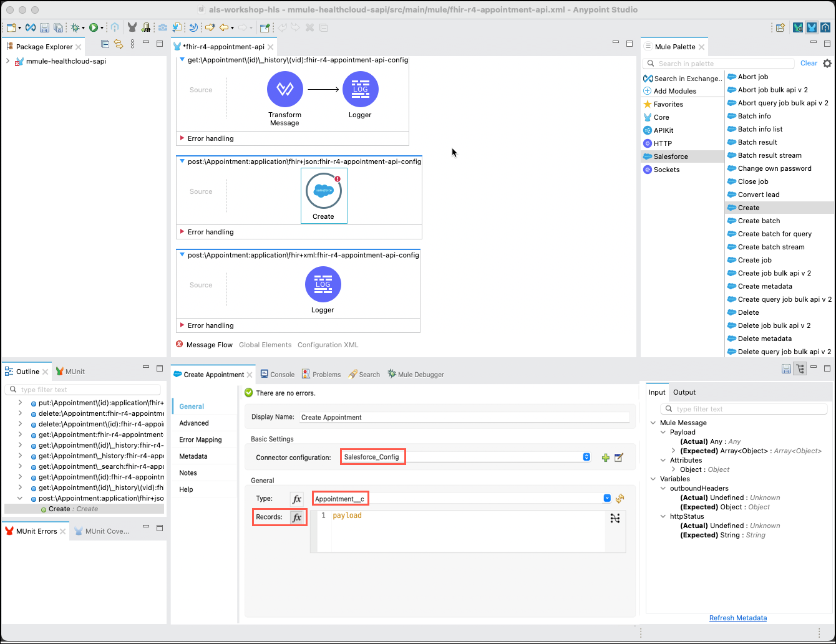Expand the Attributes Object node

[673, 469]
